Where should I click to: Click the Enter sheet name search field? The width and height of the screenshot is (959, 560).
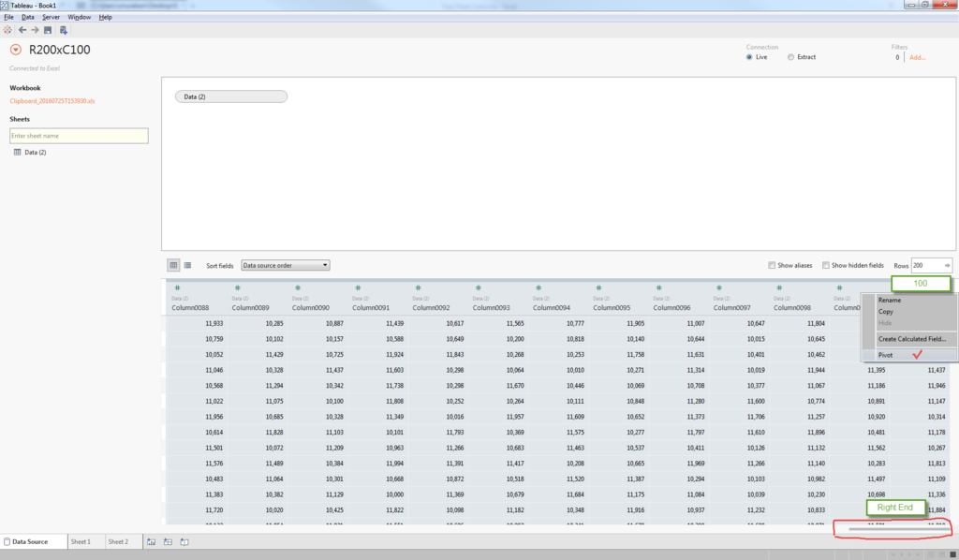point(79,136)
